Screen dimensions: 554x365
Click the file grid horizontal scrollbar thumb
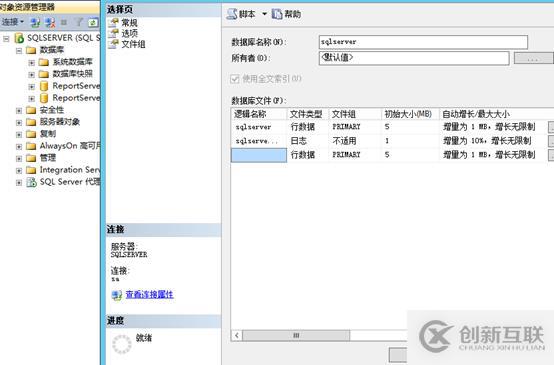pos(296,335)
